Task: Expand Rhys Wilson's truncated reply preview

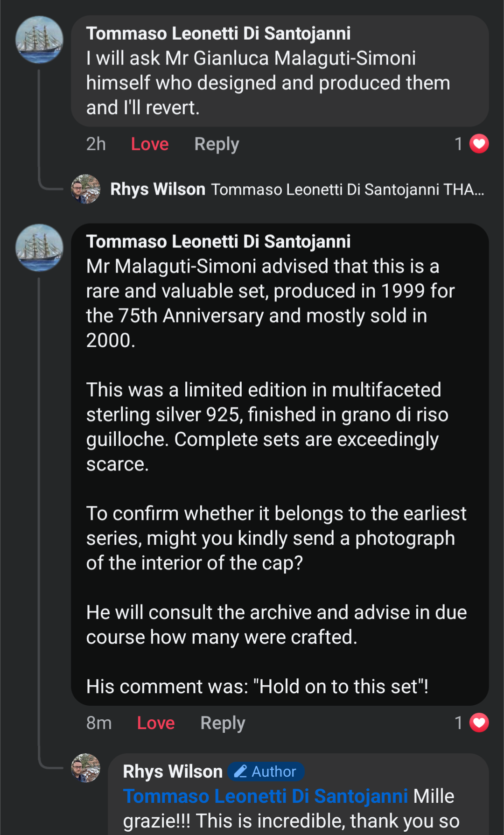Action: (347, 189)
